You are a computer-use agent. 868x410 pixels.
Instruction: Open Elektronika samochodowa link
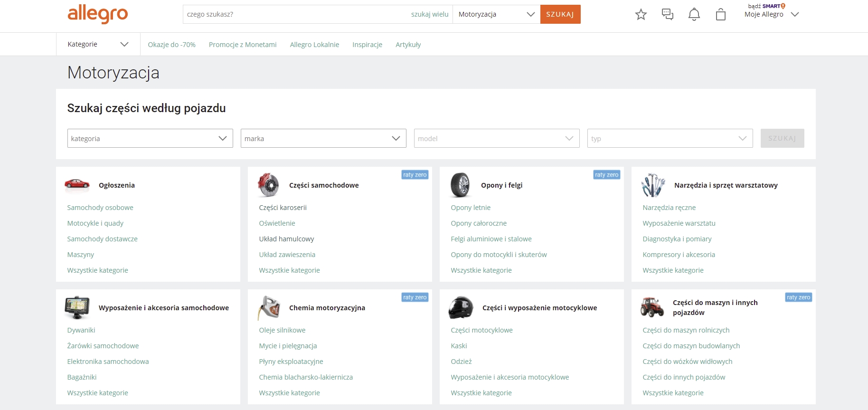[108, 362]
